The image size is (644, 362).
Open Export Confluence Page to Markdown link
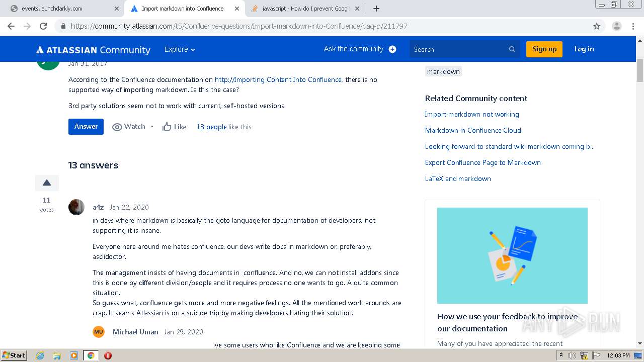click(483, 162)
